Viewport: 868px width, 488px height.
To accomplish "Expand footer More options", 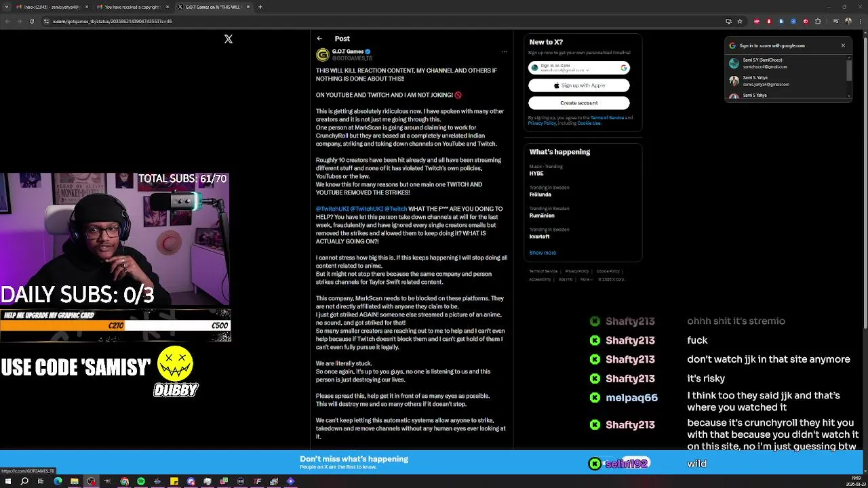I will coord(585,279).
